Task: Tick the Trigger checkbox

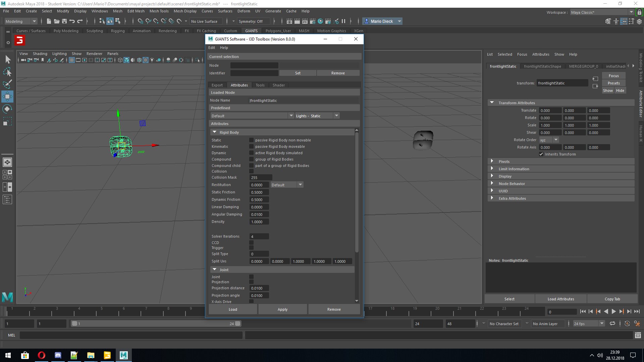Action: [x=251, y=248]
